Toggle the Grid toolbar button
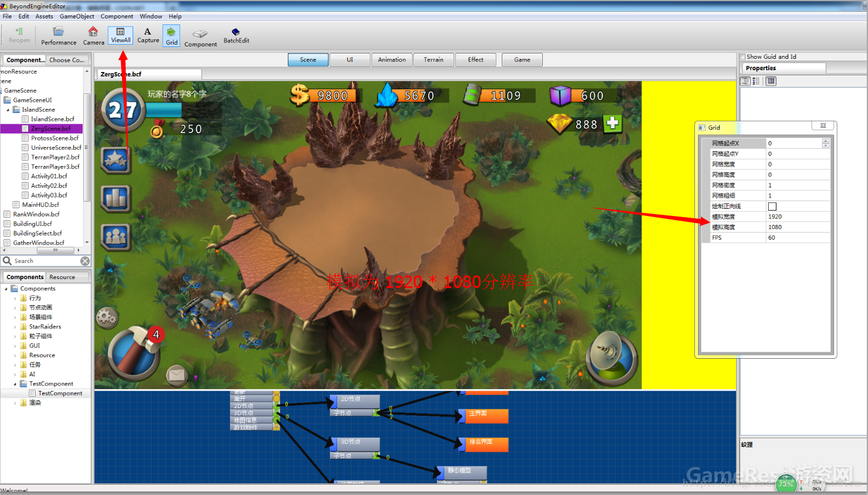 click(x=171, y=36)
